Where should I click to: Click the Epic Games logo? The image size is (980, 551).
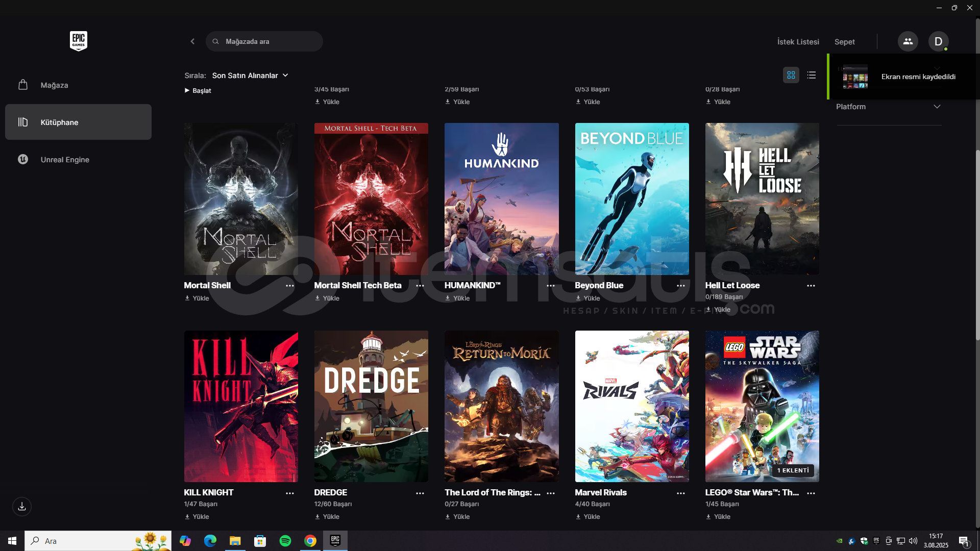pos(79,41)
